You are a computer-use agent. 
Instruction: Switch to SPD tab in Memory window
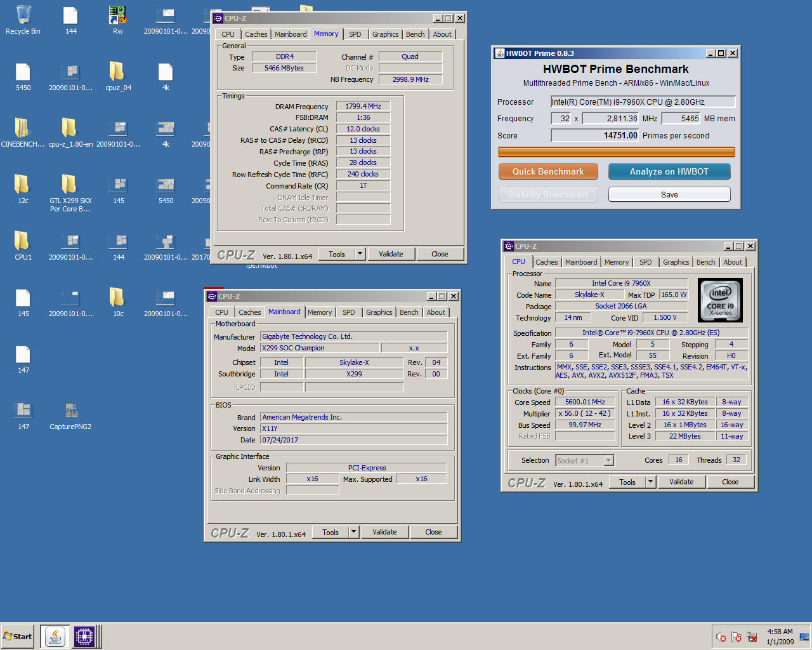[355, 34]
